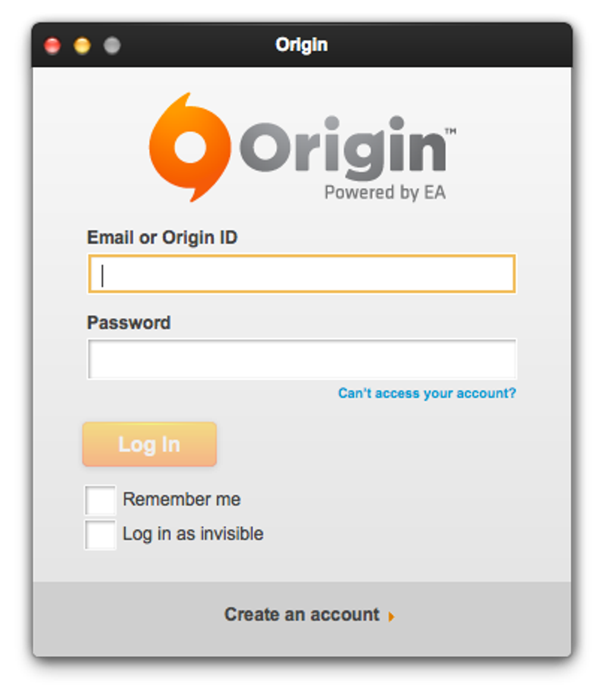
Task: Click the Powered by EA text
Action: point(384,193)
